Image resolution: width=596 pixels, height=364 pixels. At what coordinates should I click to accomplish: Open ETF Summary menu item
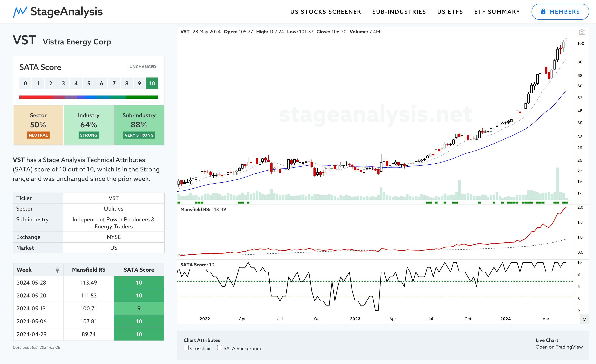click(497, 12)
